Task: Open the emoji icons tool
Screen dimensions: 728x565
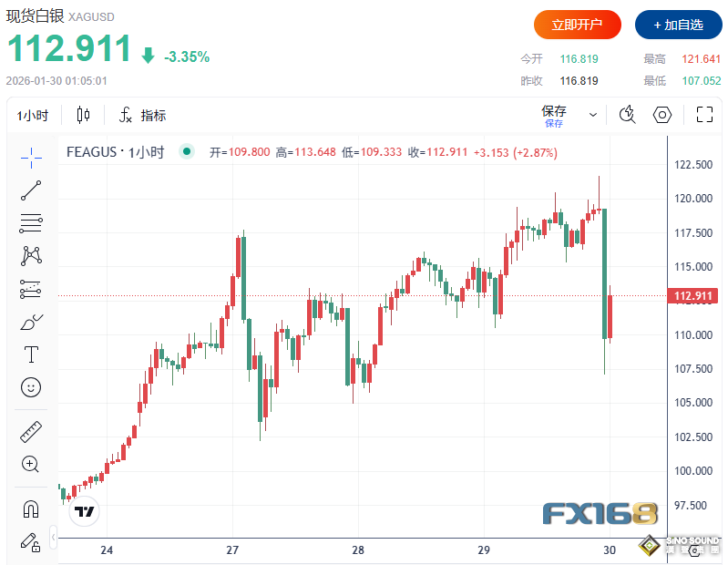Action: point(31,387)
